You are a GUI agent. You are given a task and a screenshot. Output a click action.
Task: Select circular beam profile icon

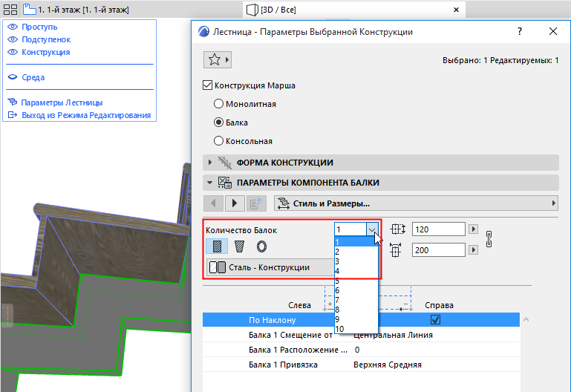pyautogui.click(x=261, y=246)
